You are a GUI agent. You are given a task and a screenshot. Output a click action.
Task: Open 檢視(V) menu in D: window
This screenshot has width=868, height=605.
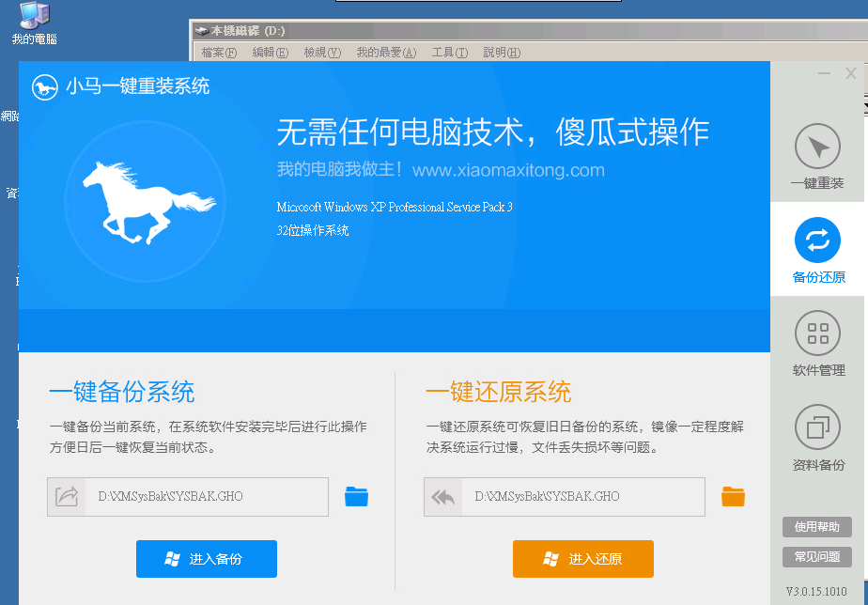click(x=322, y=53)
